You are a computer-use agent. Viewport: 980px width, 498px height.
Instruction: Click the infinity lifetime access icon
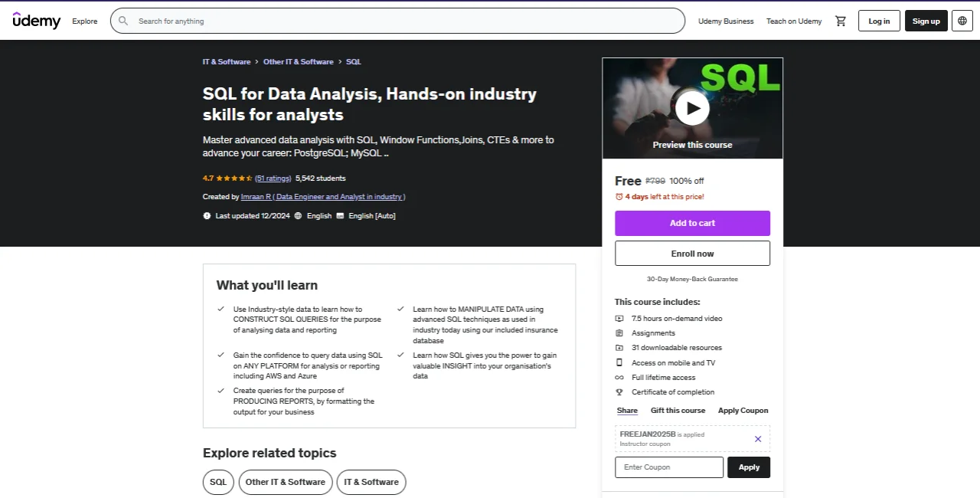click(619, 378)
